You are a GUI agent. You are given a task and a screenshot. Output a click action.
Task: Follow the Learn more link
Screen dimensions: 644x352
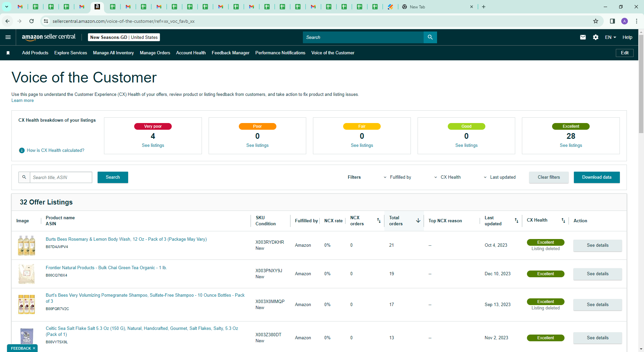(x=22, y=101)
